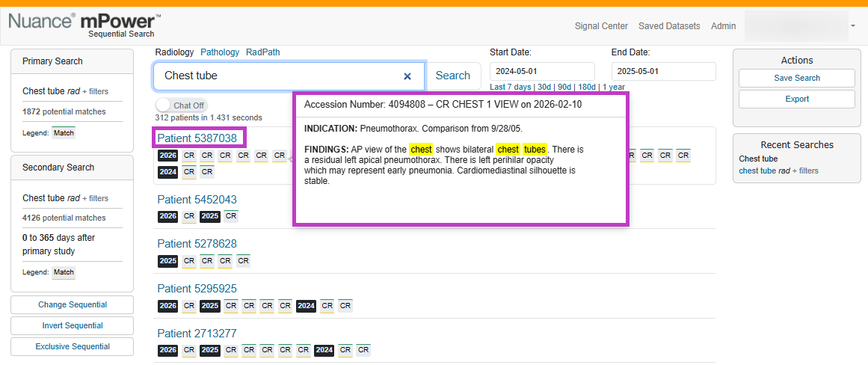The height and width of the screenshot is (365, 868).
Task: Click Change Sequential
Action: click(x=73, y=304)
